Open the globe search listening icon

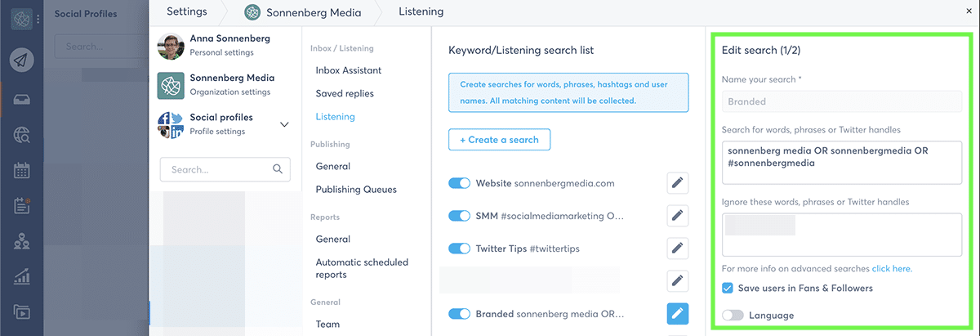click(22, 135)
